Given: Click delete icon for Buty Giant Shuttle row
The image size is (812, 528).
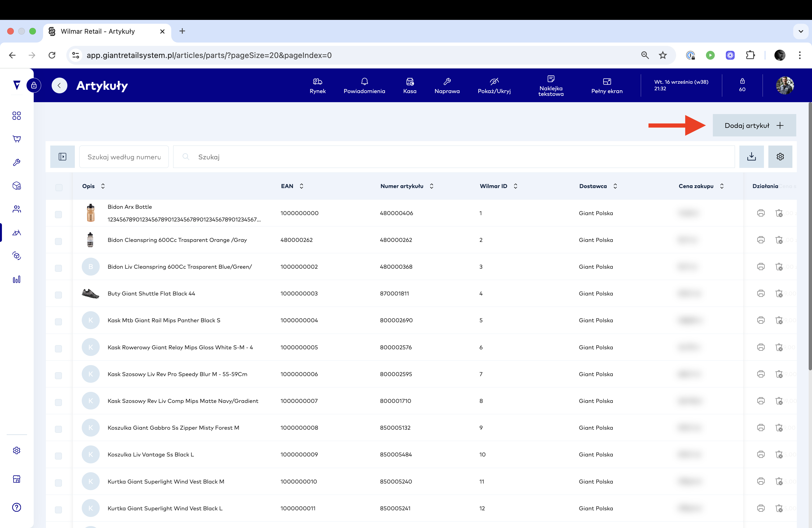Looking at the screenshot, I should point(779,293).
